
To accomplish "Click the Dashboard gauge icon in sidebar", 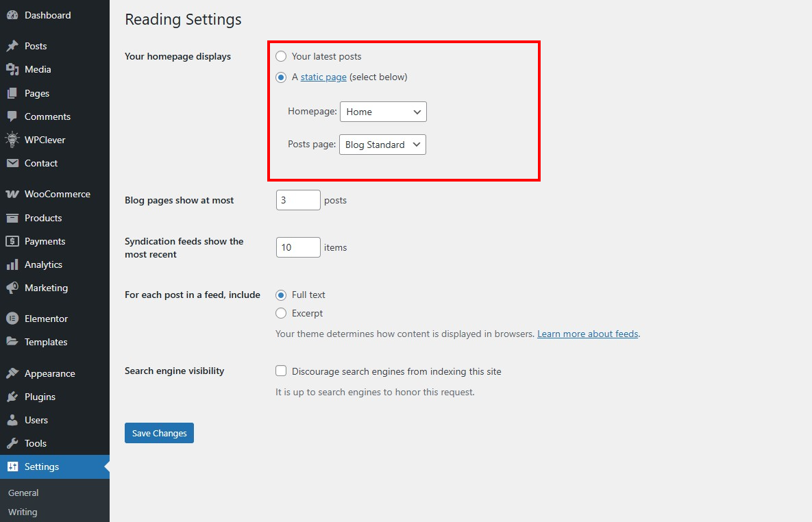I will (12, 15).
